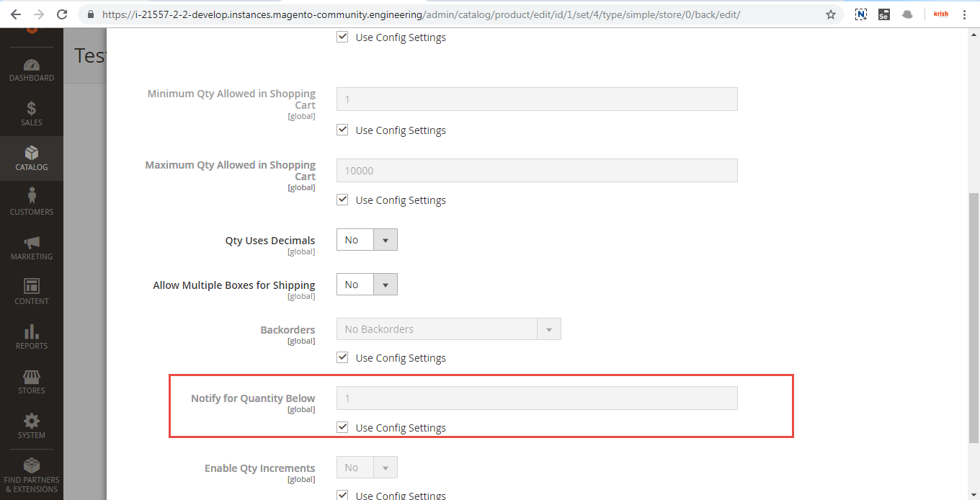The height and width of the screenshot is (500, 980).
Task: Open the Sales menu in sidebar
Action: click(32, 115)
